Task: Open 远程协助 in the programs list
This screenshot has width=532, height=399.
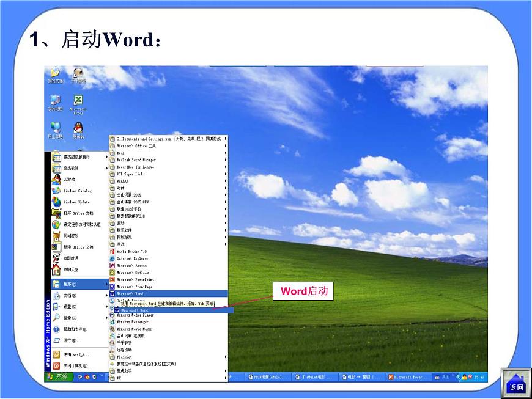Action: (x=168, y=350)
